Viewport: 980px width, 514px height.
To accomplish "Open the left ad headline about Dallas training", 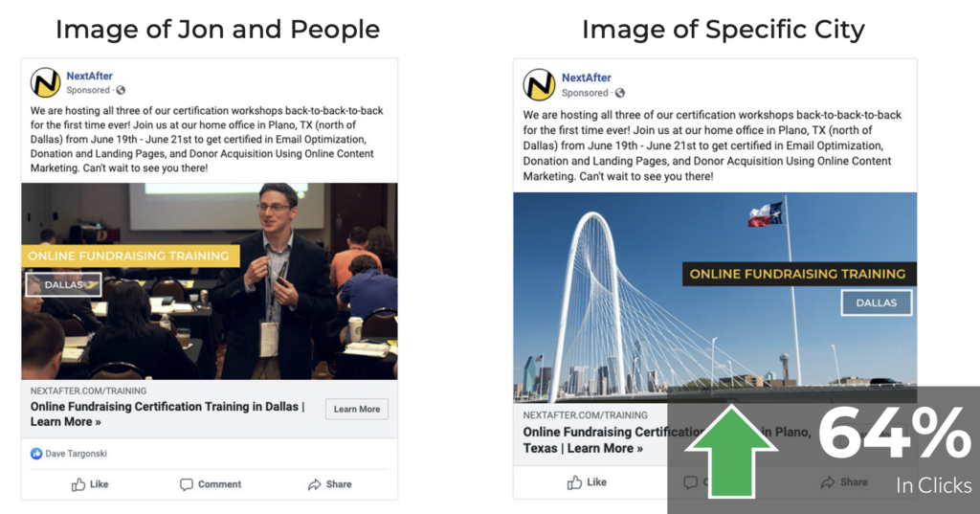I will click(167, 413).
